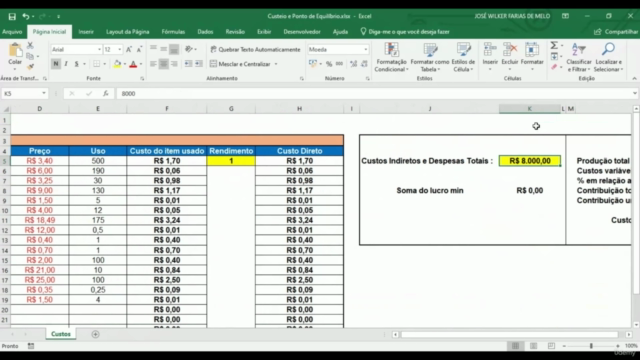Viewport: 640px width, 360px height.
Task: Center text horizontally
Action: (x=163, y=64)
